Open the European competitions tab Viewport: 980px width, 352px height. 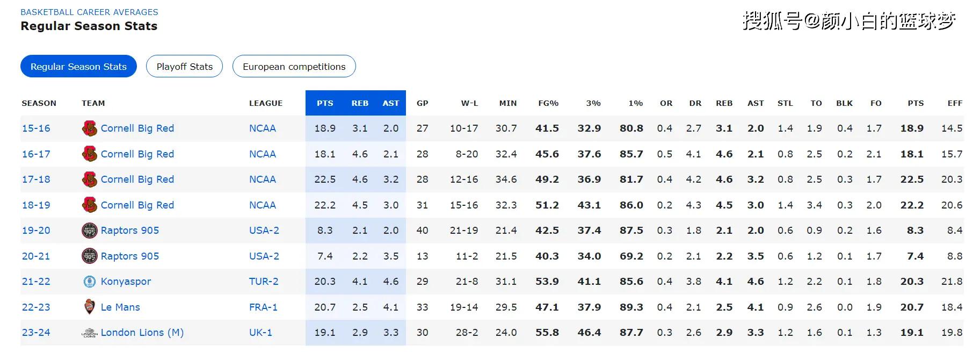[294, 67]
